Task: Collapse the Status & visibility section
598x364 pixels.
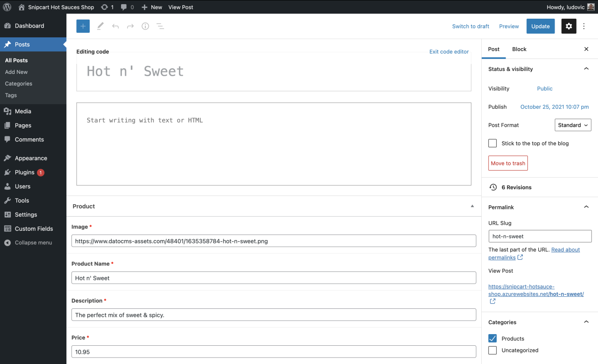Action: [586, 69]
